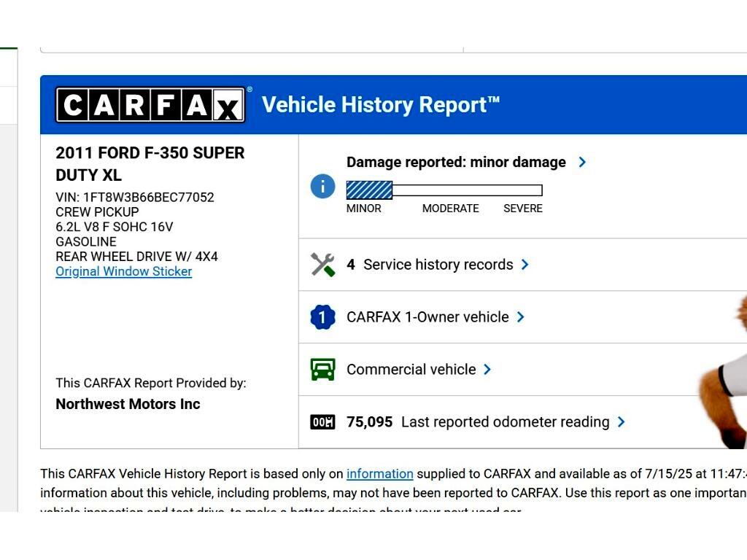Click the blue info icon beside damage report
Image resolution: width=747 pixels, height=560 pixels.
(x=322, y=186)
